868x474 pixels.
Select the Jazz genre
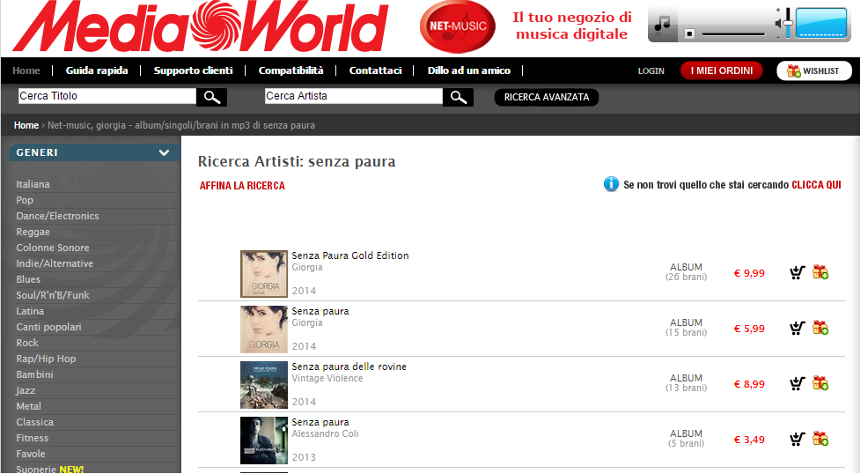click(x=26, y=390)
